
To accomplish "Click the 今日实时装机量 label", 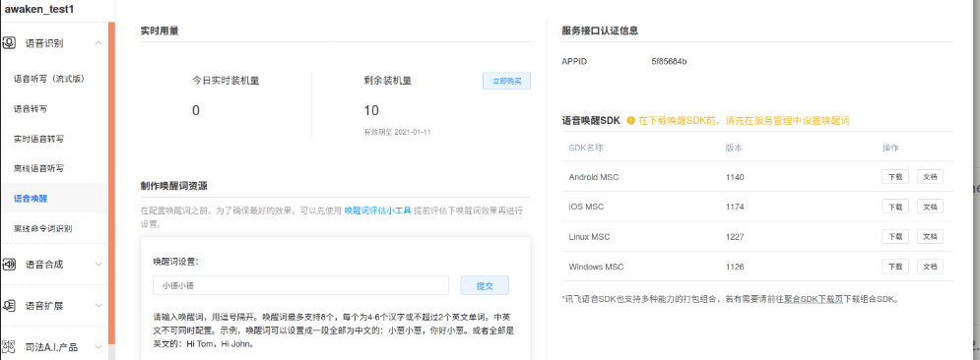I will click(x=226, y=81).
